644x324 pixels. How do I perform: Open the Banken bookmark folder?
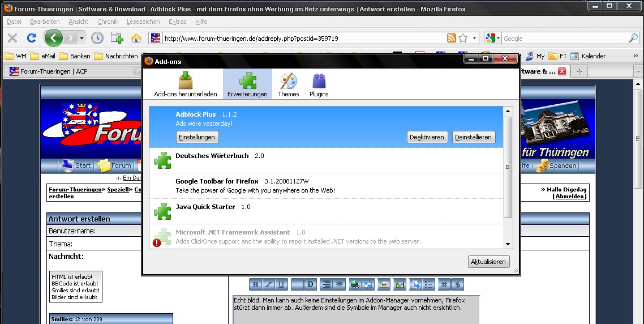75,56
